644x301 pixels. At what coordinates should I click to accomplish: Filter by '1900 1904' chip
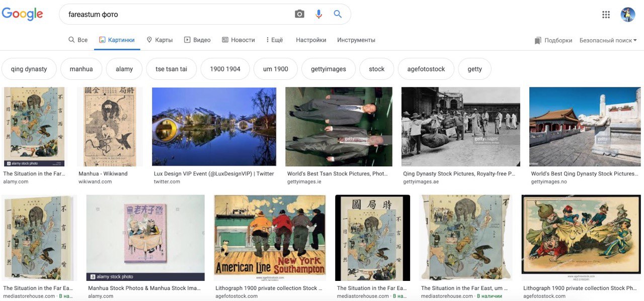[225, 69]
